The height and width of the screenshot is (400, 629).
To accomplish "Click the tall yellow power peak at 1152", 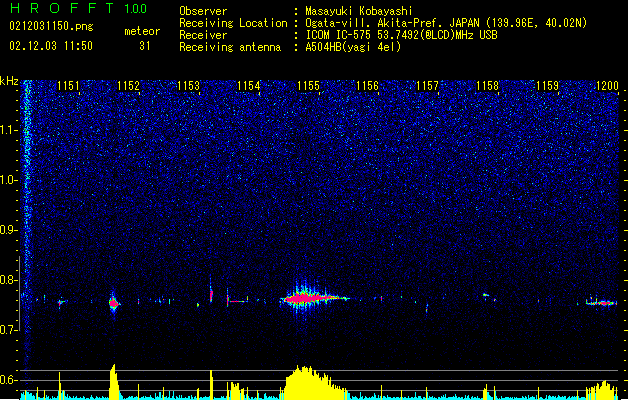I will point(114,381).
